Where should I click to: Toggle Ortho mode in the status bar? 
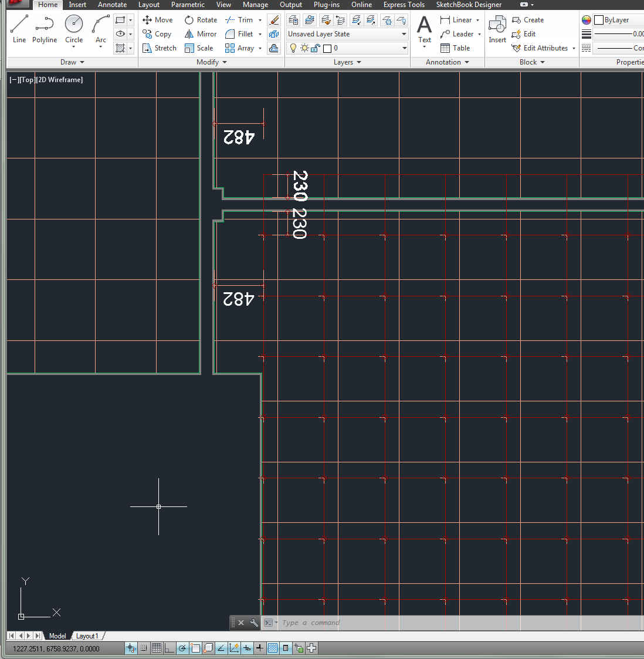(x=170, y=648)
